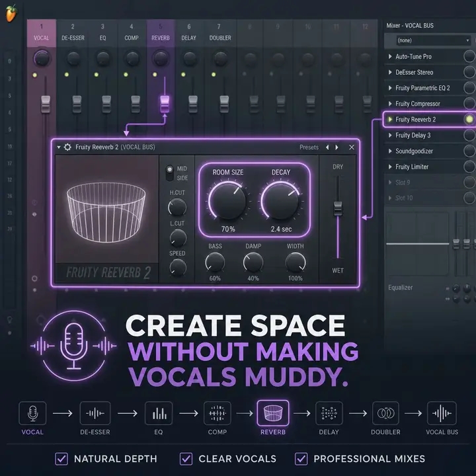
Task: Click the Doubler overlapping circles icon
Action: (x=385, y=413)
